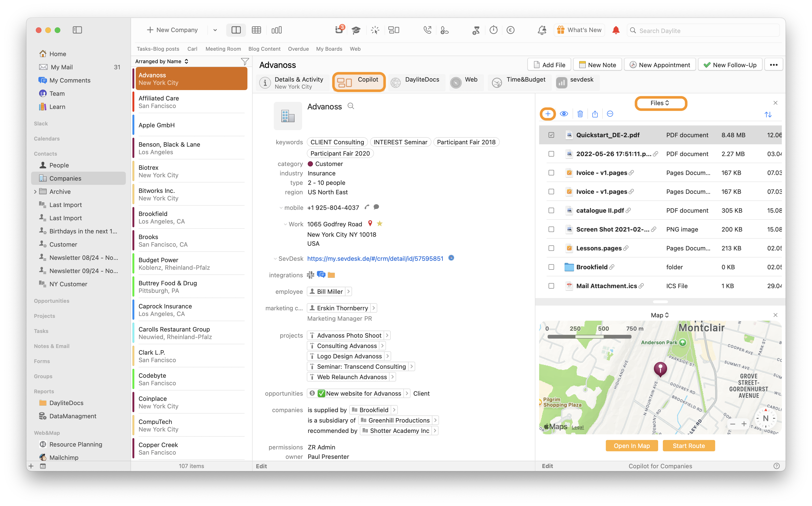The height and width of the screenshot is (506, 812).
Task: Click the message bubble beside mobile number
Action: (376, 207)
